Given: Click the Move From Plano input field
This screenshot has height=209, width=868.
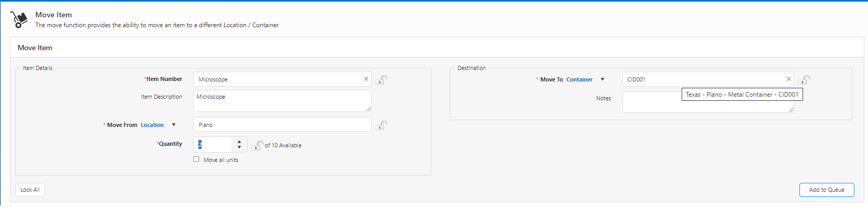Looking at the screenshot, I should (282, 125).
